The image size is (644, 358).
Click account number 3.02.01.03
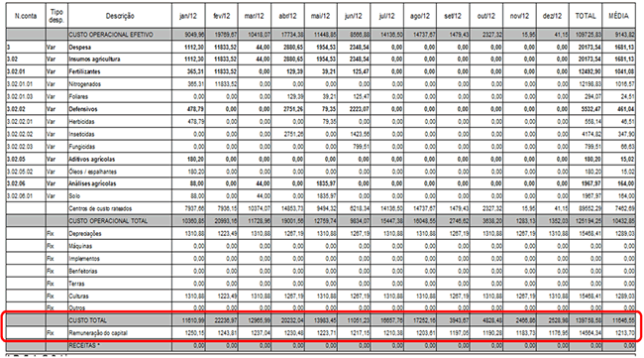(x=20, y=96)
